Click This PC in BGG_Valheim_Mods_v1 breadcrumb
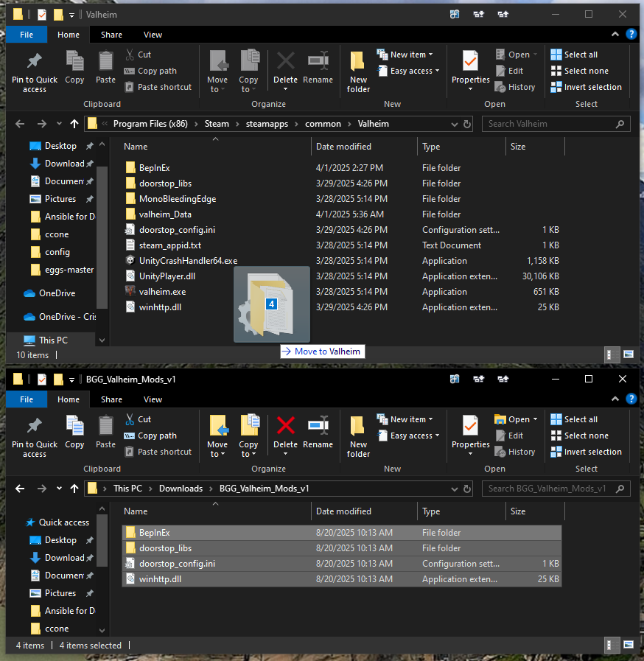This screenshot has width=644, height=661. (x=127, y=489)
